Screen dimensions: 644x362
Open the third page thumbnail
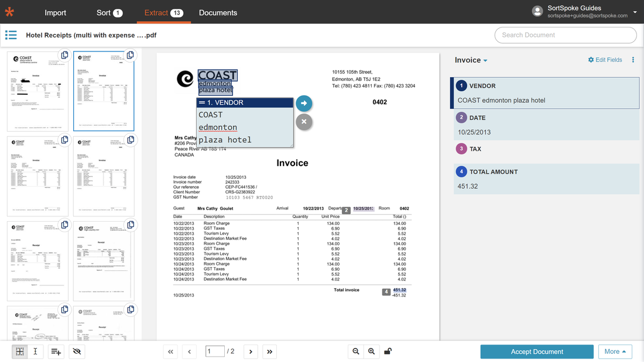click(37, 176)
